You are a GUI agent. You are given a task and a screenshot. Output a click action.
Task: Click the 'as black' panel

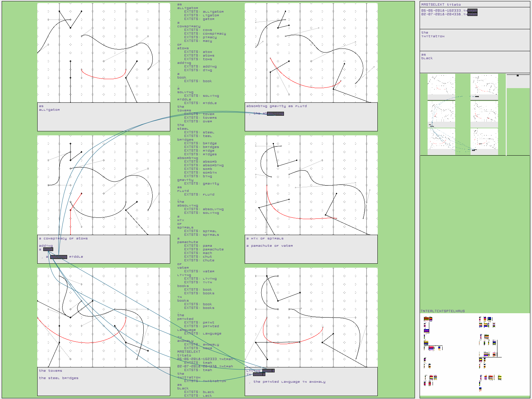(474, 62)
